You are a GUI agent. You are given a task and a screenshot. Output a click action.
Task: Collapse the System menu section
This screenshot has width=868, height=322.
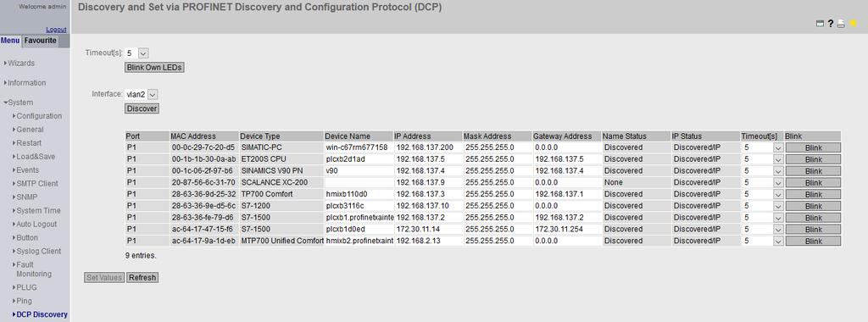19,103
